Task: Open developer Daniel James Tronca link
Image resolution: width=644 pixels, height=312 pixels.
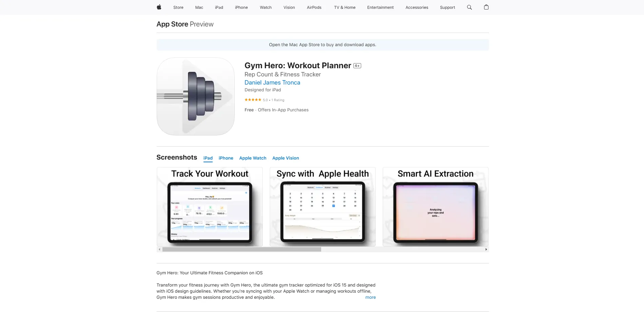Action: 272,82
